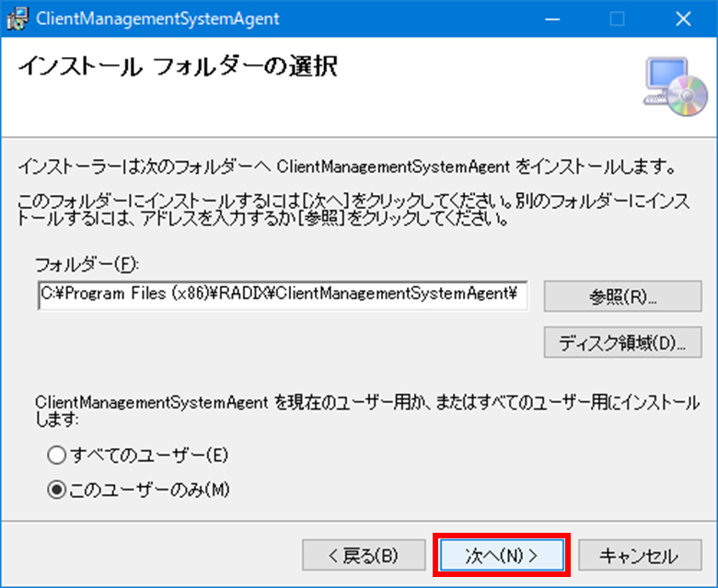
Task: Open ディスク領域(D)... disk space dialog
Action: coord(623,342)
